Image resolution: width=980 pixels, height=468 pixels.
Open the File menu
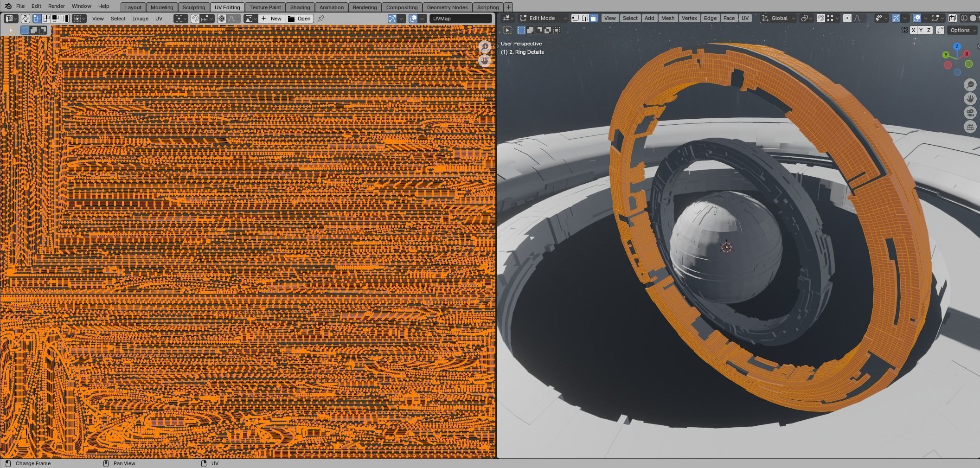[x=20, y=6]
